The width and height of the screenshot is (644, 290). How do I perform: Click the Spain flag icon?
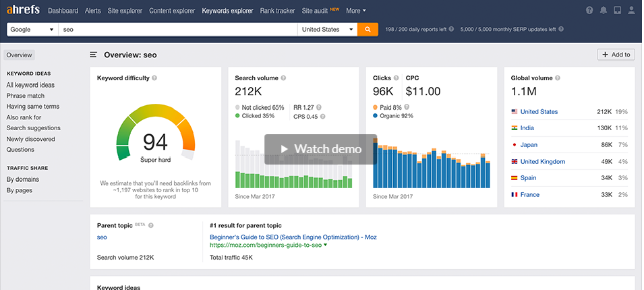(515, 178)
